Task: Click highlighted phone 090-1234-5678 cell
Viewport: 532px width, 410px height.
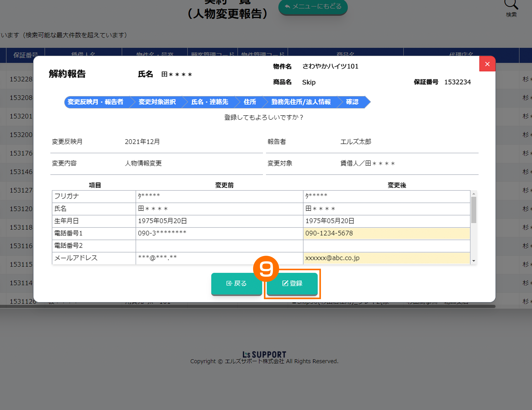Action: coord(386,233)
